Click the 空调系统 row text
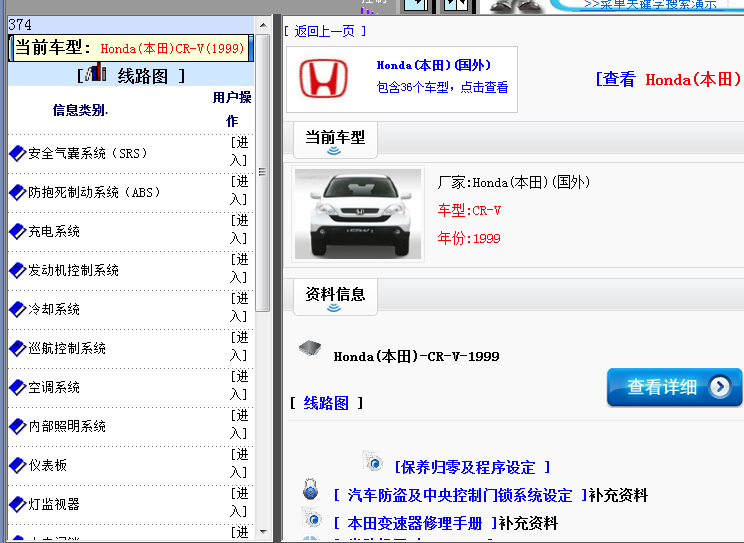 click(x=54, y=387)
